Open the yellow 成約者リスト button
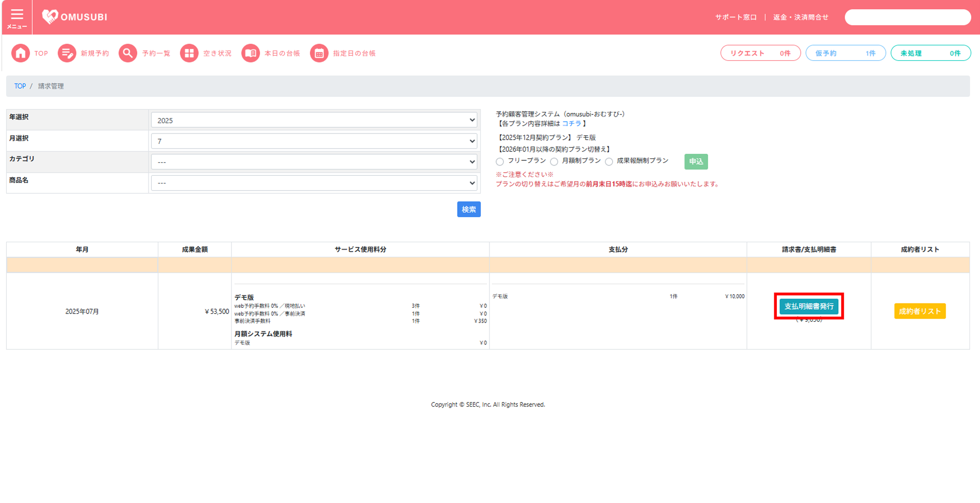This screenshot has width=980, height=503. (x=920, y=311)
